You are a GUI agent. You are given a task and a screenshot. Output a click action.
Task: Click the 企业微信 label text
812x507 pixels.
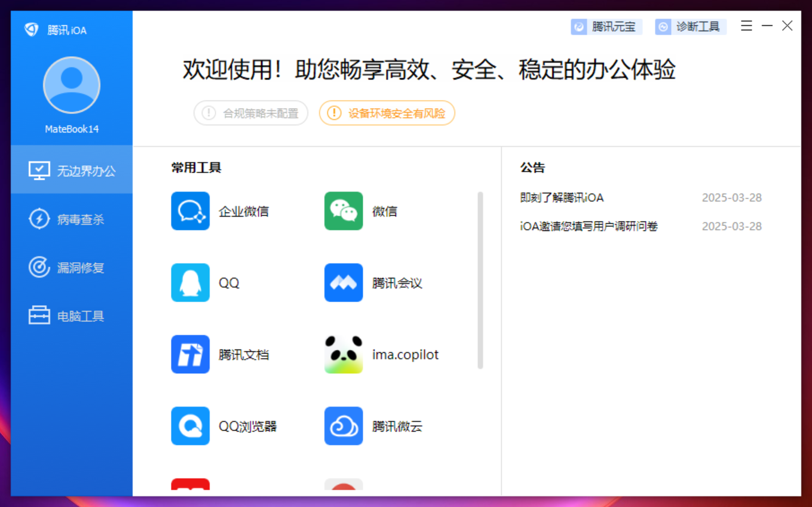(x=244, y=211)
